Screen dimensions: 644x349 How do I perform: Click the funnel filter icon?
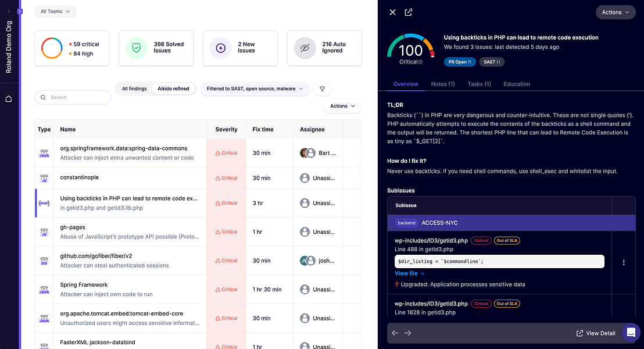tap(323, 89)
